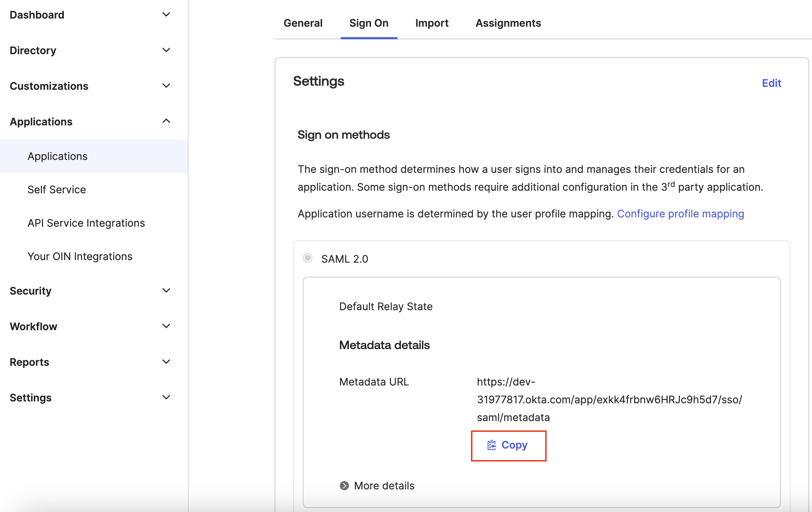Click the Metadata URL field label

pos(374,382)
